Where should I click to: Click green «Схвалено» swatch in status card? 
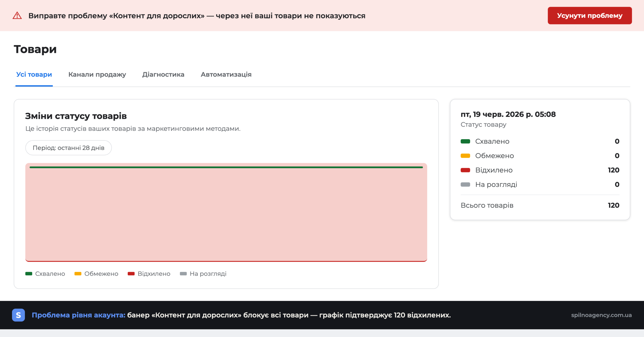[x=465, y=141]
